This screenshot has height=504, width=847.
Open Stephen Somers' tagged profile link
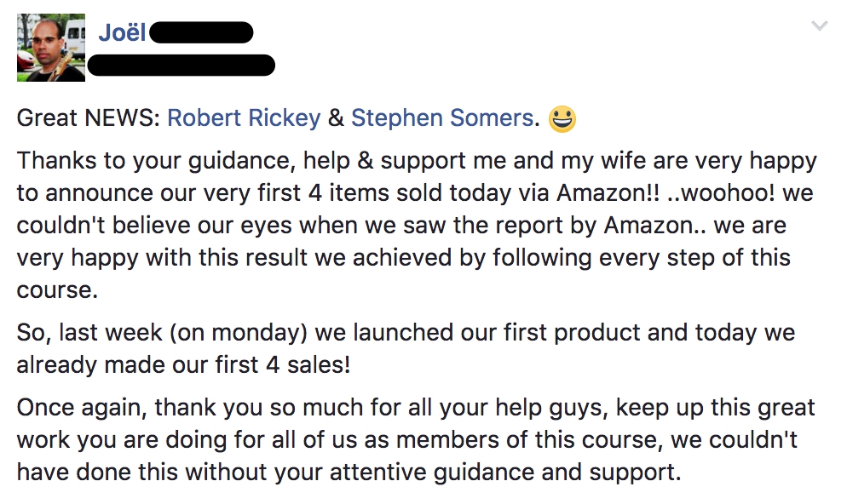tap(442, 118)
